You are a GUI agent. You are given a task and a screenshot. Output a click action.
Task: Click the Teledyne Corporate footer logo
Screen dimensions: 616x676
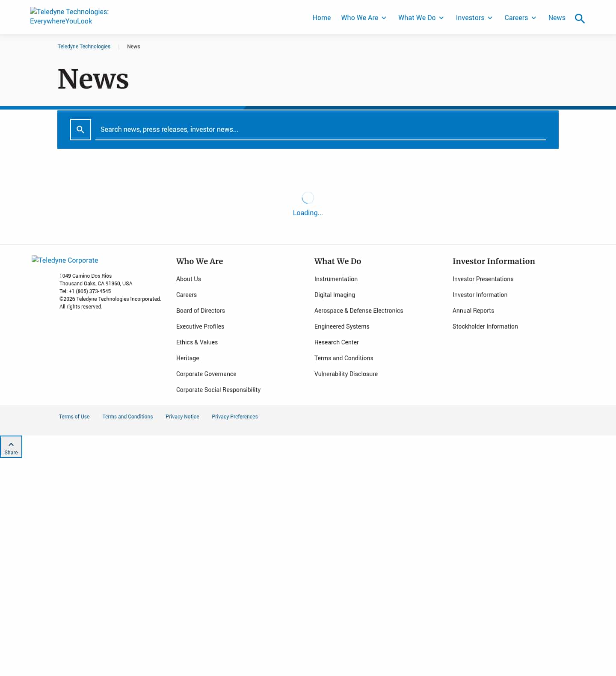(x=65, y=260)
